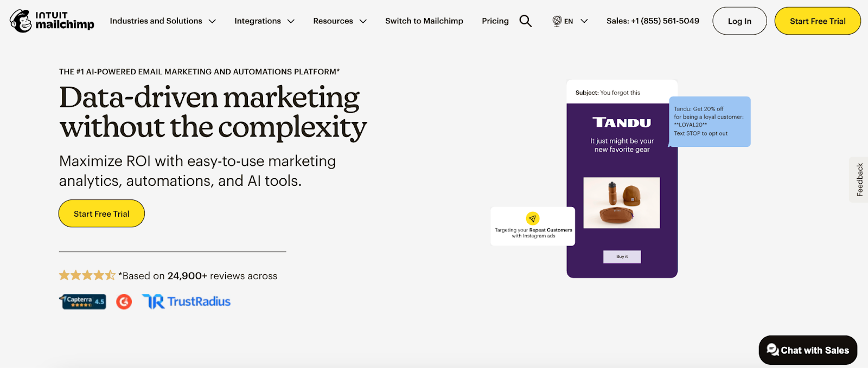Image resolution: width=868 pixels, height=368 pixels.
Task: Click the globe language icon
Action: [557, 21]
